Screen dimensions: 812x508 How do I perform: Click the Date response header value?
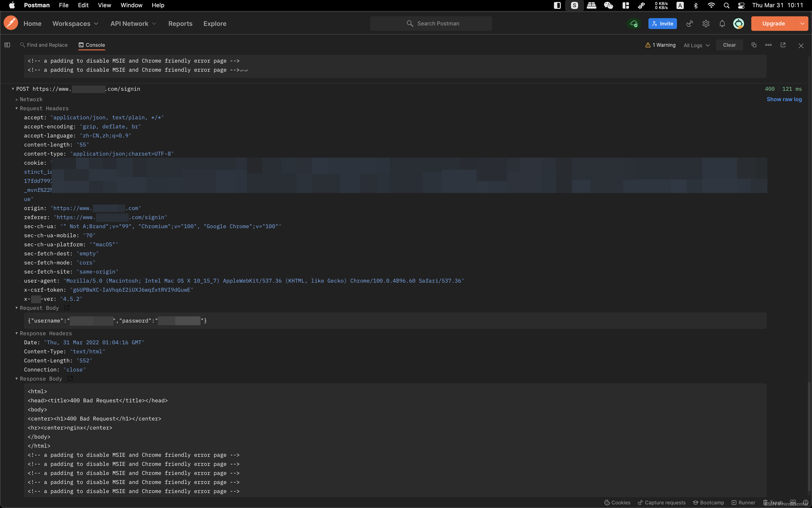pyautogui.click(x=94, y=342)
